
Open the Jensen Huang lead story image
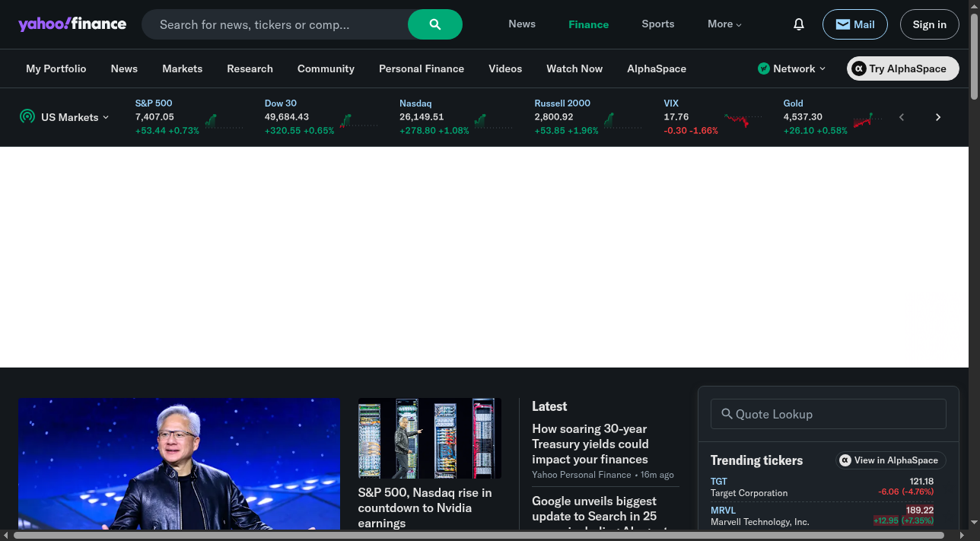coord(180,464)
